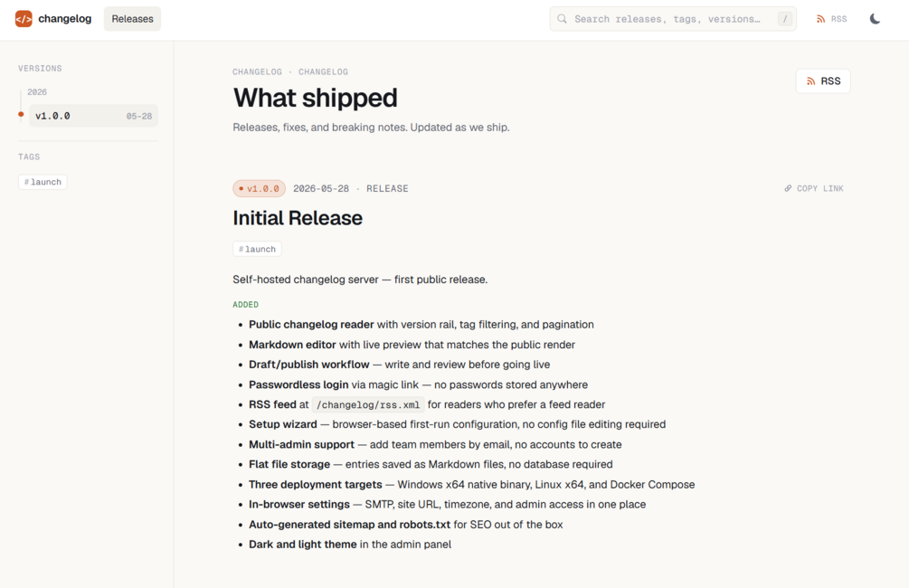Select v1.0.0 in the versions sidebar
The image size is (909, 588).
(x=93, y=116)
